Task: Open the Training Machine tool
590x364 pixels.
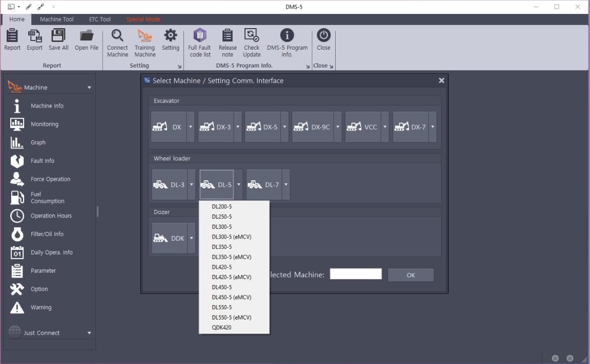Action: coord(145,36)
